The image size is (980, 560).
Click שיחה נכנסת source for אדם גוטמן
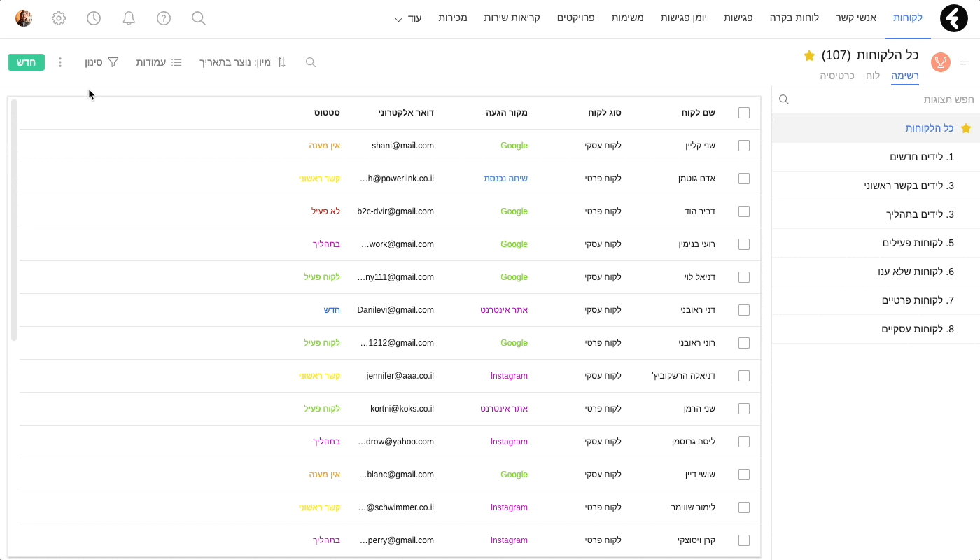pos(506,178)
